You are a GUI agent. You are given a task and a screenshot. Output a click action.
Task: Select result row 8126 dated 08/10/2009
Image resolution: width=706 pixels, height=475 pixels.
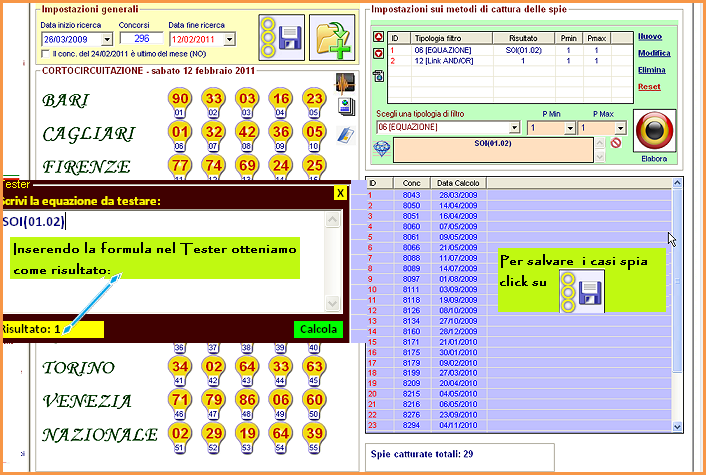(x=519, y=310)
